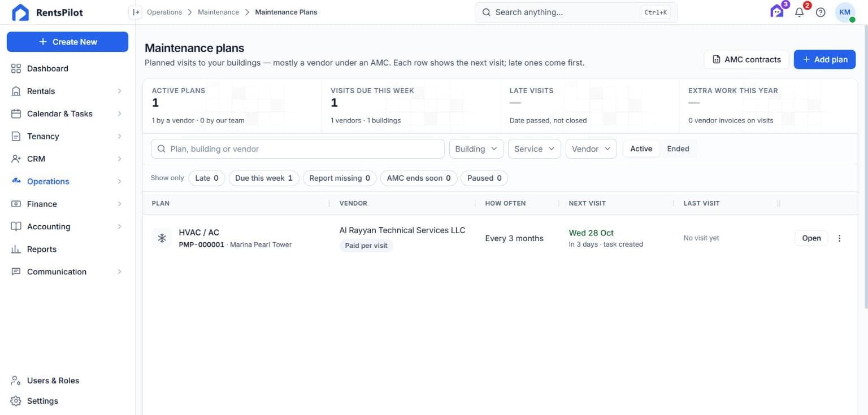Click the Add plan button
This screenshot has width=868, height=415.
click(825, 59)
